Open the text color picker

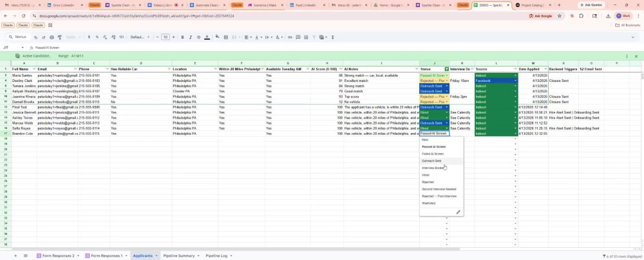207,37
